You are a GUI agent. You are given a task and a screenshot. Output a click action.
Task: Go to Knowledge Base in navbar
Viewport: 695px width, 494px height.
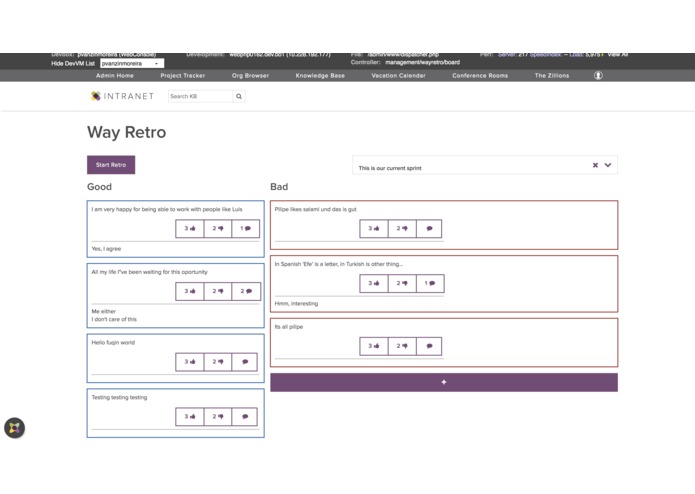point(320,76)
